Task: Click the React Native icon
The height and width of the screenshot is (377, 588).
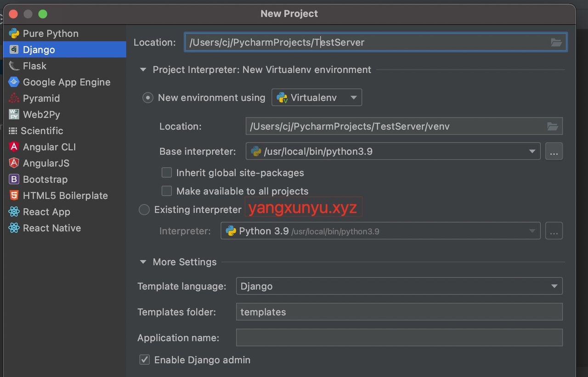Action: click(x=14, y=228)
